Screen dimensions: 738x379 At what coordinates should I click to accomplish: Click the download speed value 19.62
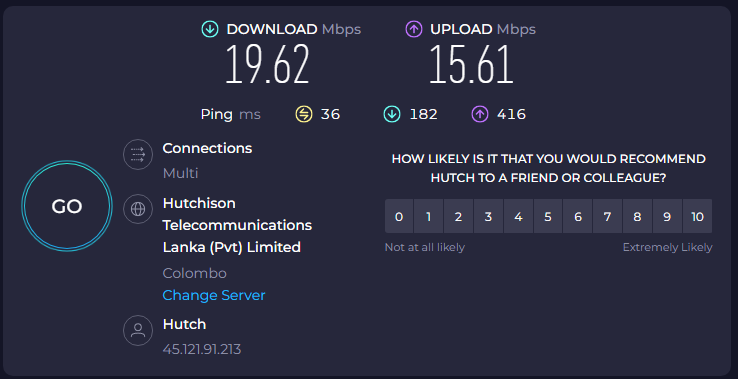267,65
